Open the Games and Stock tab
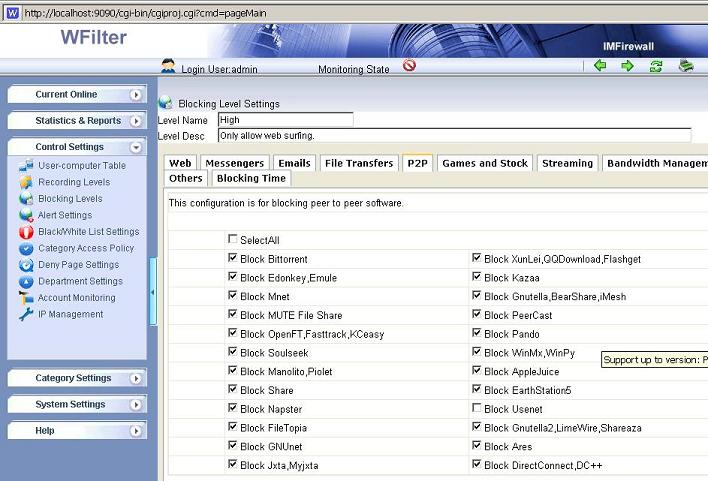708x481 pixels. point(485,163)
